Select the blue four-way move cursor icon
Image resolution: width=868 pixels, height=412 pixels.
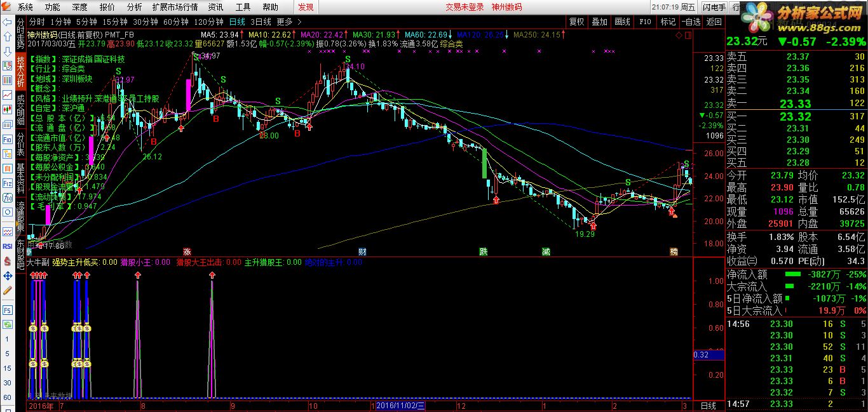click(7, 276)
